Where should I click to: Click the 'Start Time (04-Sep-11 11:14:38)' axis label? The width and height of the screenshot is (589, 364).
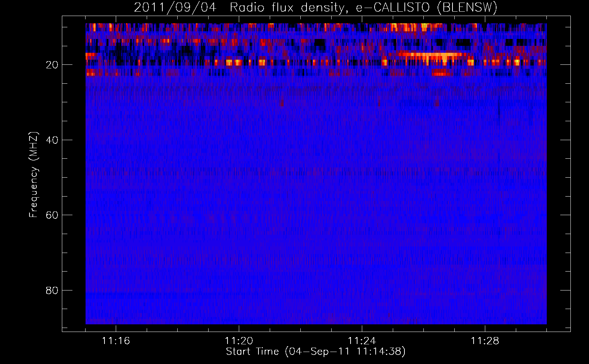[x=316, y=352]
